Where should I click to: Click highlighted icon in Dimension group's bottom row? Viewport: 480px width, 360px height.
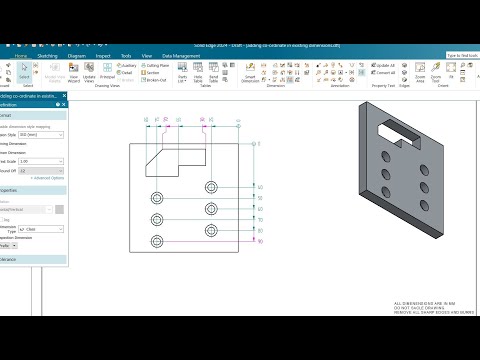290,80
